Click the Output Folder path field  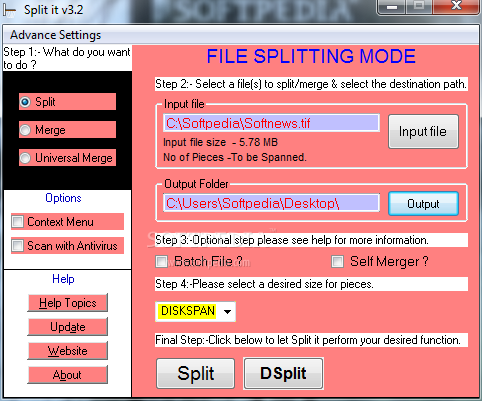click(x=271, y=203)
